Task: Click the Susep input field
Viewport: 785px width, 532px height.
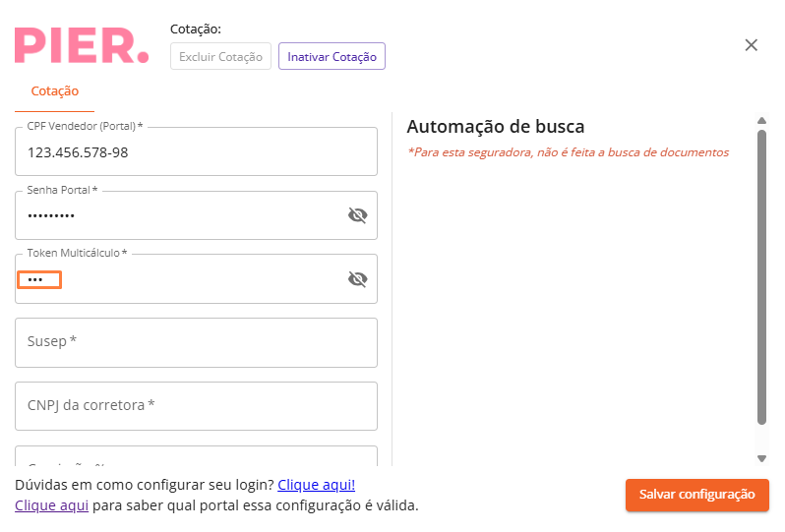Action: coord(196,342)
